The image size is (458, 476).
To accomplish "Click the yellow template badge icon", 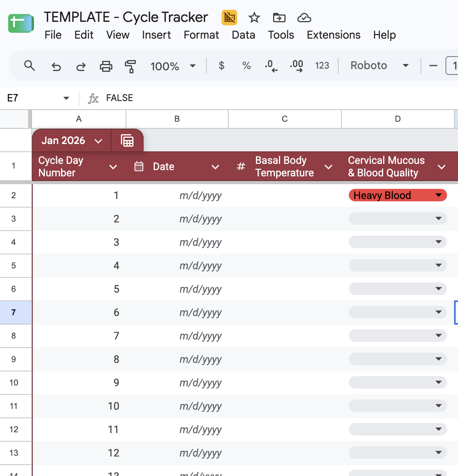I will coord(229,18).
